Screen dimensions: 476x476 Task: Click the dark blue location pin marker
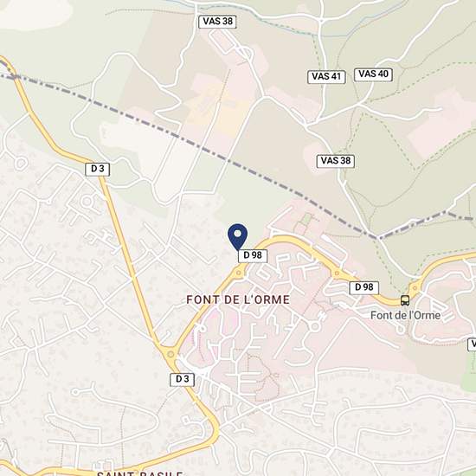point(238,237)
